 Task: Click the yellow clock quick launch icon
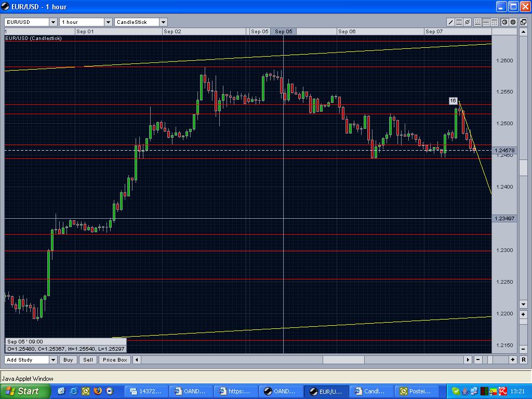pos(86,391)
